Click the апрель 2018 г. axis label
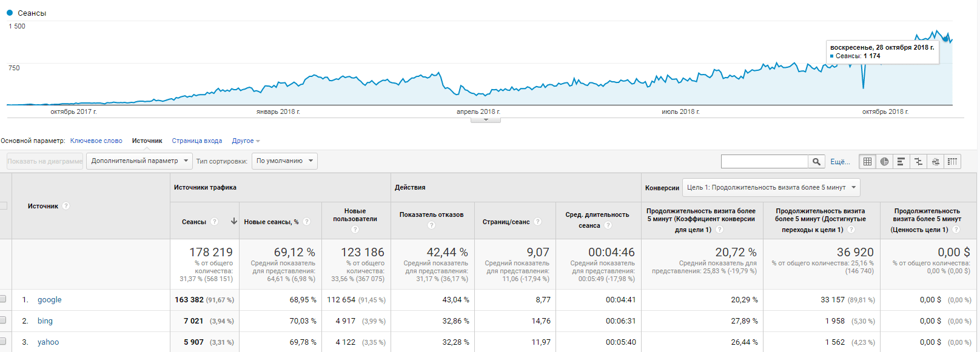Screen dimensions: 980x352 (x=478, y=111)
